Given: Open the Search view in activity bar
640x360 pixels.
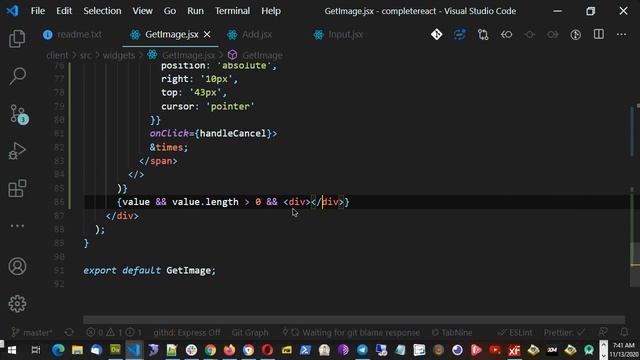Looking at the screenshot, I should pyautogui.click(x=17, y=76).
